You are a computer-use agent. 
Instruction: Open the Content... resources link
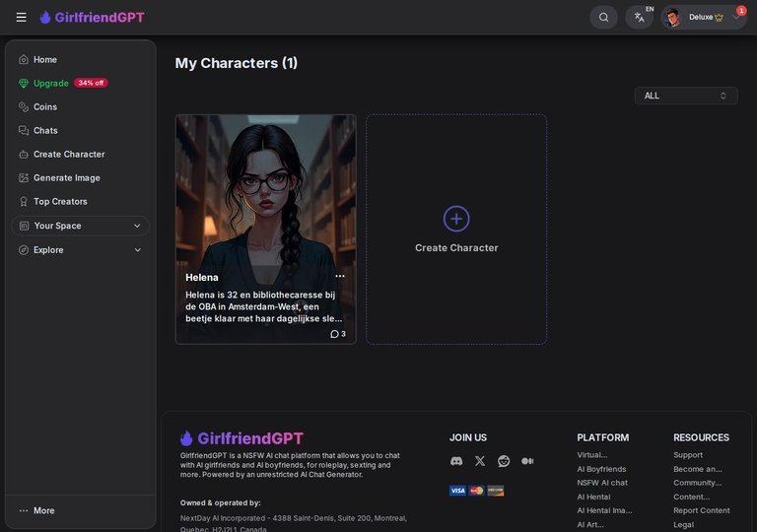[x=691, y=497]
